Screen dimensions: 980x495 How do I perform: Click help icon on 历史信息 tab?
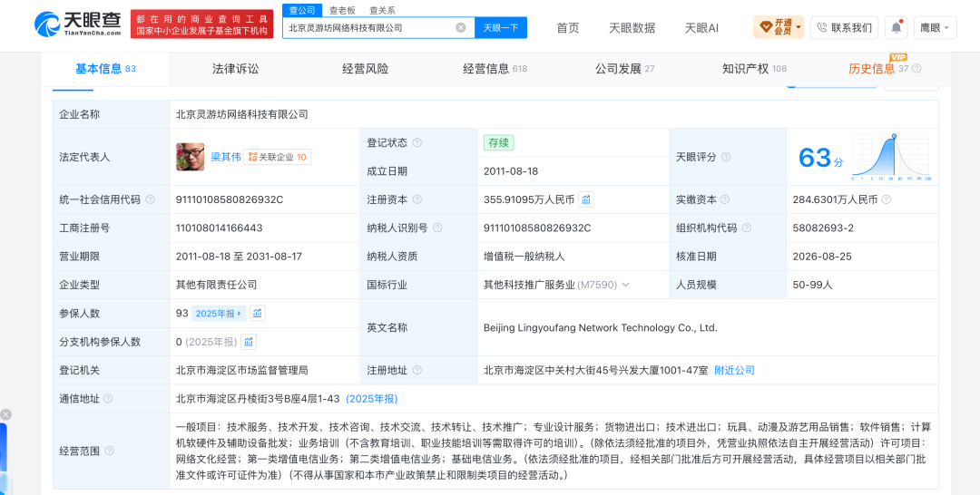(x=916, y=69)
